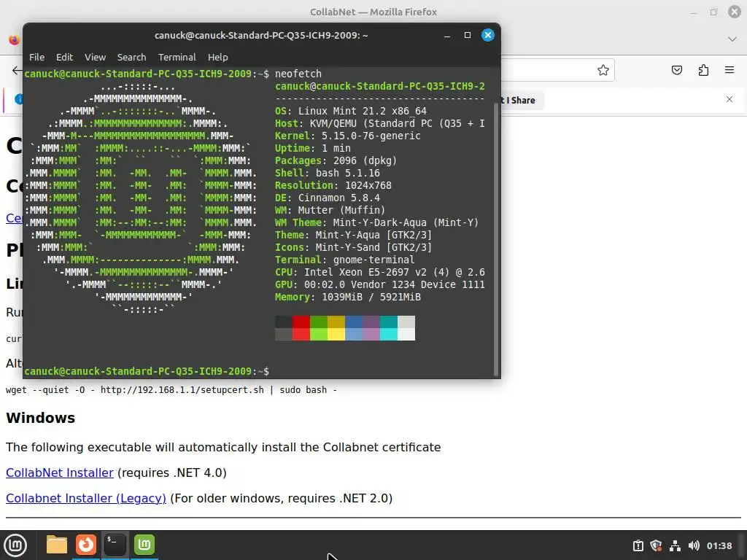Open the Linux Mint start menu
This screenshot has width=747, height=560.
(x=15, y=545)
